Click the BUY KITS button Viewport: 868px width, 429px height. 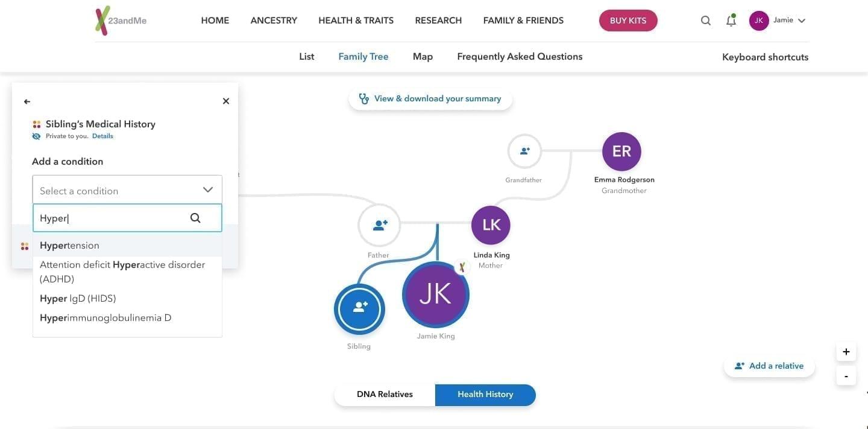coord(628,21)
